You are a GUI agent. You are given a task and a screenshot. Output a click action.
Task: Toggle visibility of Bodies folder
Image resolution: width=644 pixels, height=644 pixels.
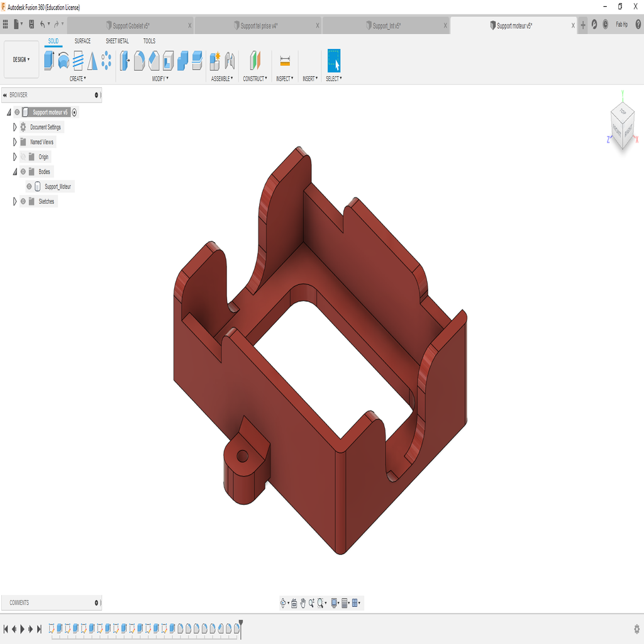(23, 172)
